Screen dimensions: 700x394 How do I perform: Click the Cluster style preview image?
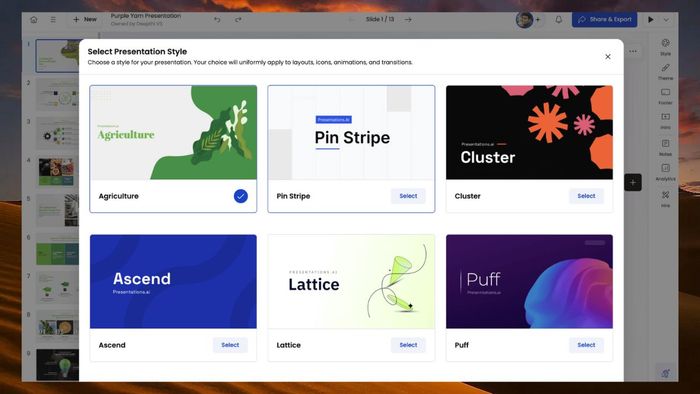click(529, 133)
